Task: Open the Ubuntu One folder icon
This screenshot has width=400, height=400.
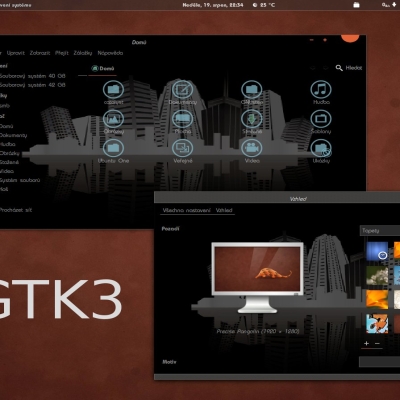Action: coord(113,148)
